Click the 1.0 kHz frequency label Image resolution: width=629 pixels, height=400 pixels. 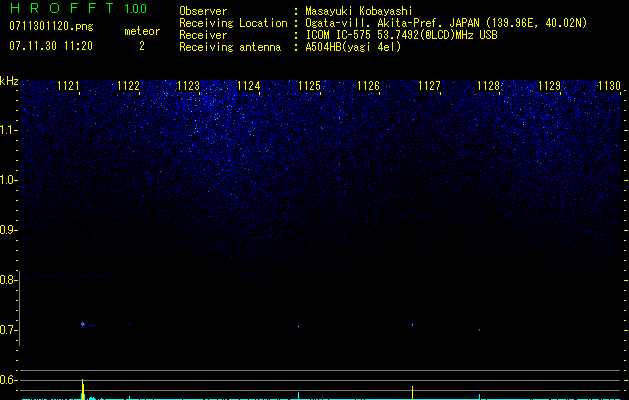pyautogui.click(x=8, y=180)
